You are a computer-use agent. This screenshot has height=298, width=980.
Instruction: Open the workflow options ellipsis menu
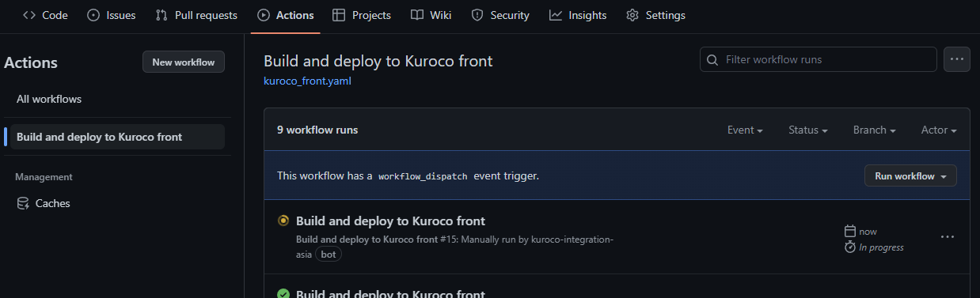click(x=957, y=59)
